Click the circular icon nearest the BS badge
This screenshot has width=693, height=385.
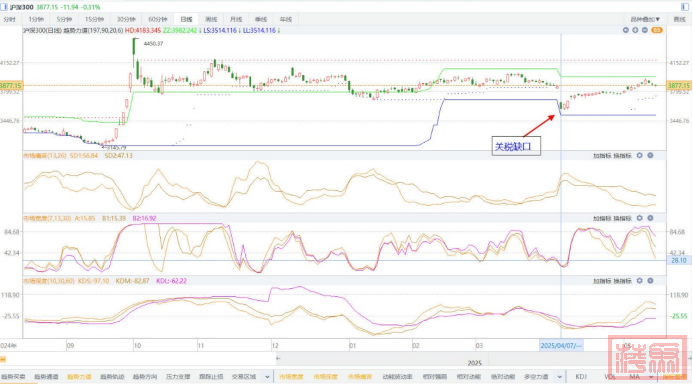(645, 30)
